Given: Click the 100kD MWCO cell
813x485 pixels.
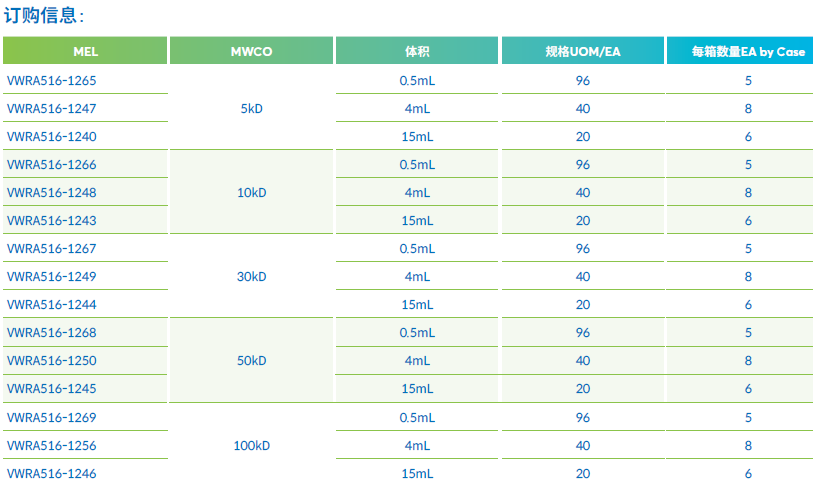Looking at the screenshot, I should pos(251,445).
